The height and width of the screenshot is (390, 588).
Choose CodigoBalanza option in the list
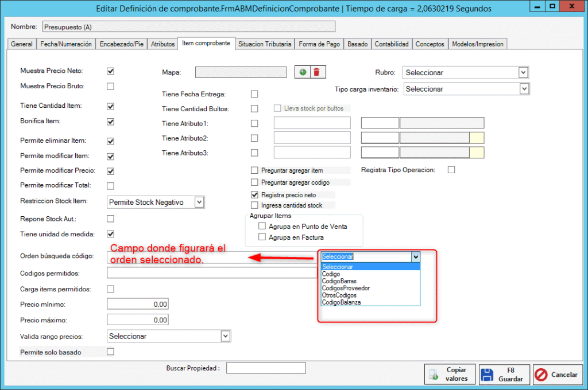341,302
